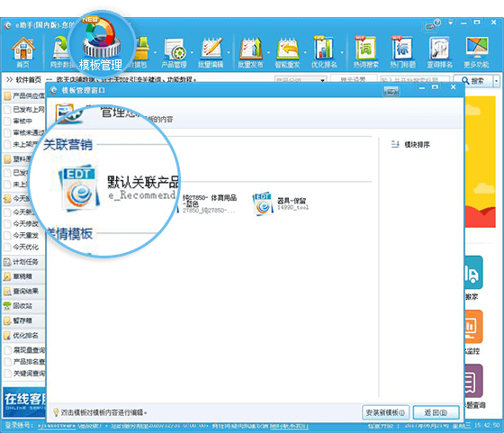Select 今天优化 in the sidebar
This screenshot has height=433, width=504.
point(22,247)
